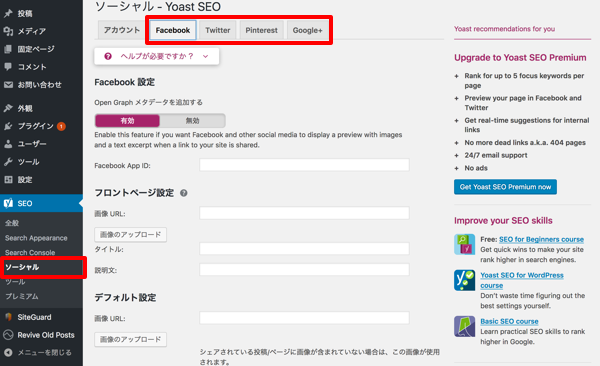This screenshot has height=366, width=600.
Task: Click デフォルト設定 画像のアップロード button
Action: click(x=130, y=339)
